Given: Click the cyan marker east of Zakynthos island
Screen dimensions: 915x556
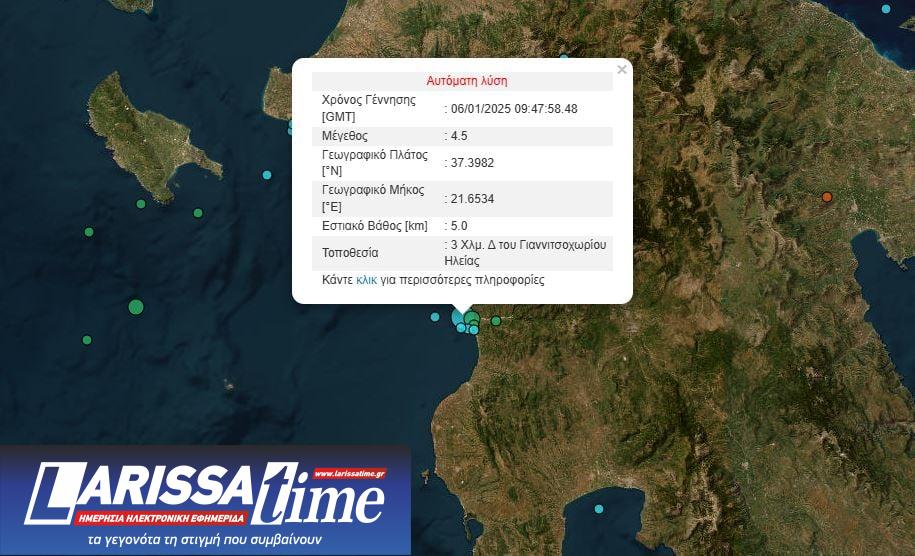Looking at the screenshot, I should tap(267, 175).
